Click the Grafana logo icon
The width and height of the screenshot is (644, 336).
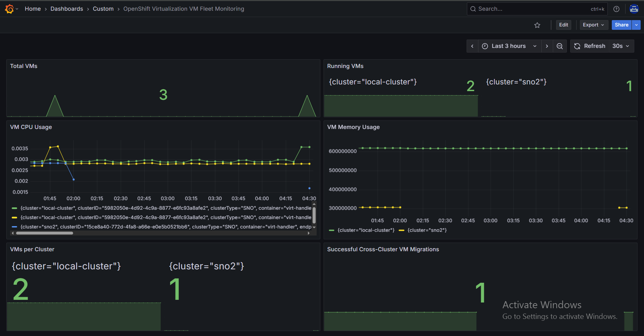pyautogui.click(x=9, y=9)
